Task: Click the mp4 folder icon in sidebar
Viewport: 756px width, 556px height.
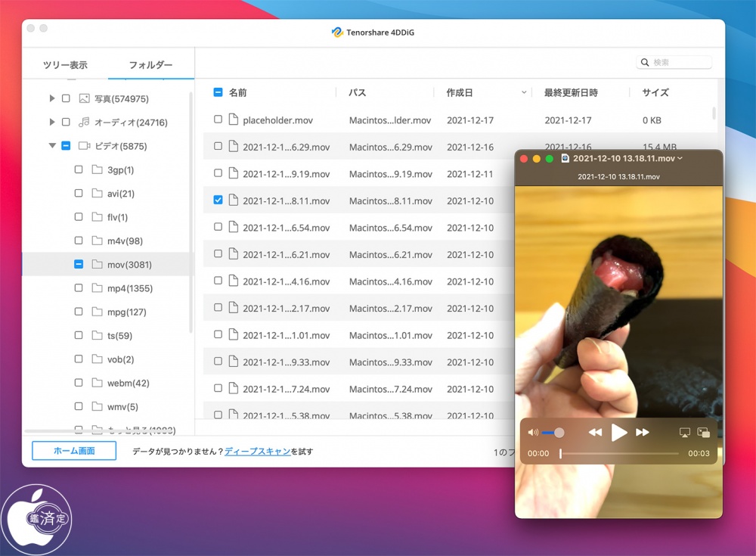Action: (x=97, y=288)
